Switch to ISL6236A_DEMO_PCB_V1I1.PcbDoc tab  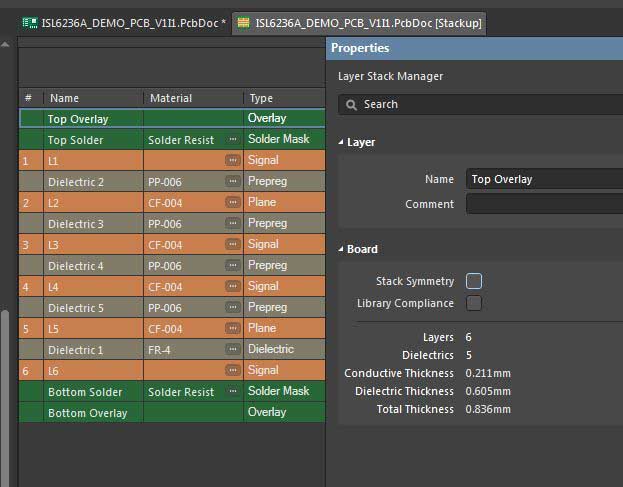(x=122, y=22)
